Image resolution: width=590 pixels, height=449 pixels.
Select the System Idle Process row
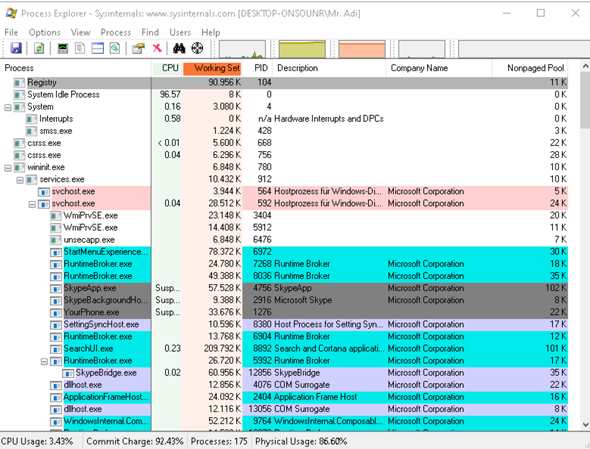tap(284, 94)
